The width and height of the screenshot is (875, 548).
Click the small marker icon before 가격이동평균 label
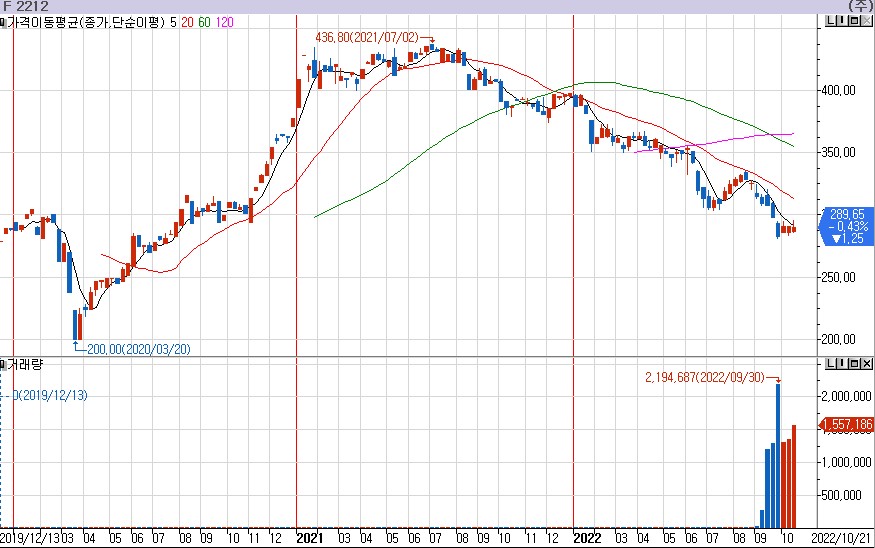pyautogui.click(x=3, y=22)
